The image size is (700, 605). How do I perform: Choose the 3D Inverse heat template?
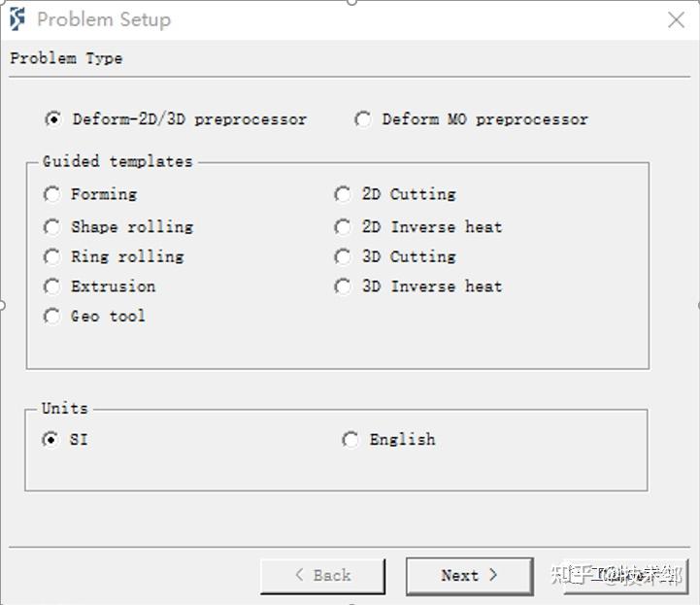tap(343, 286)
